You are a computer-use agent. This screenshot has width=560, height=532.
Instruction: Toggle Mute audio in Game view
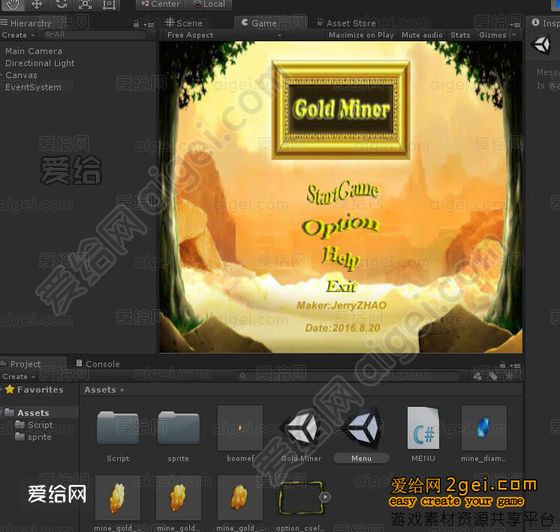422,35
